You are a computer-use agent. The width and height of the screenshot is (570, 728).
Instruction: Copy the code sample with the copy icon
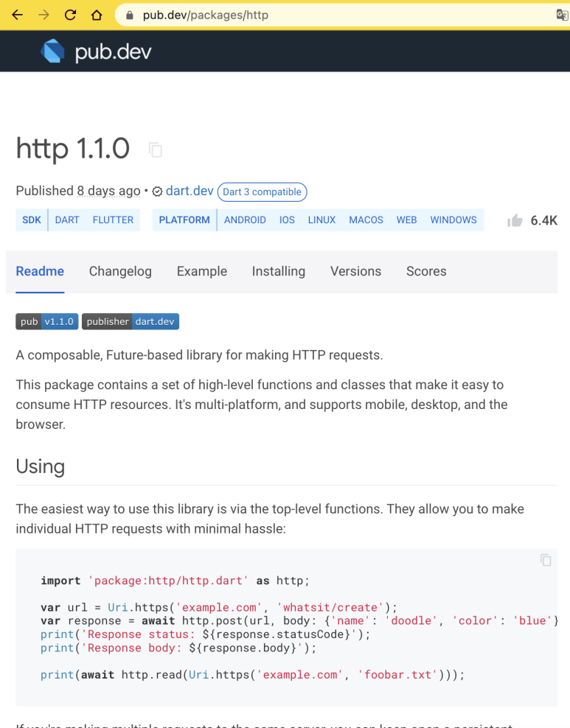click(546, 561)
